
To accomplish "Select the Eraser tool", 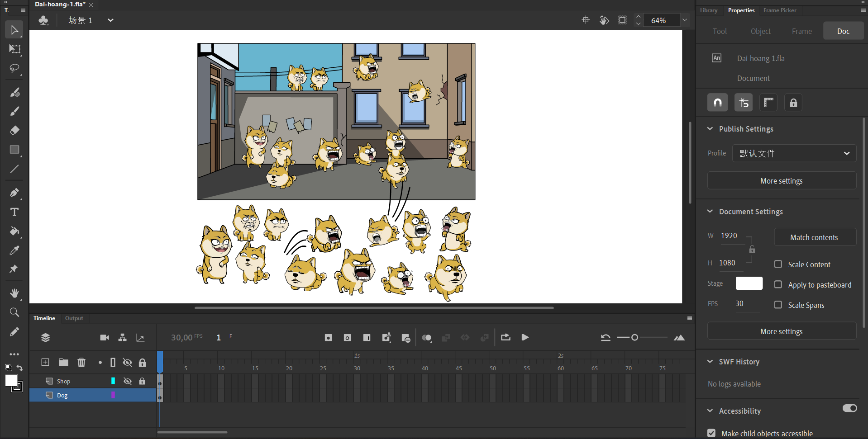I will (14, 131).
